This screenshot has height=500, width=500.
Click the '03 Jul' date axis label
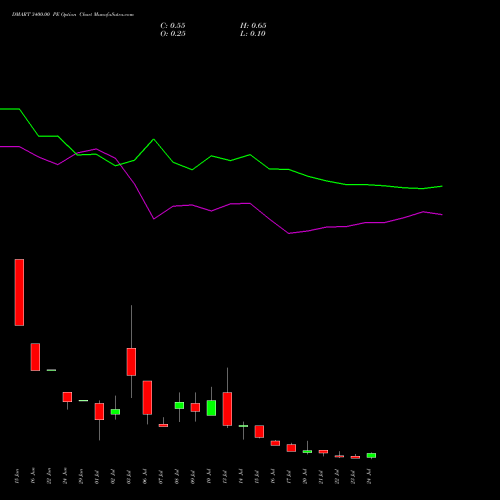coord(129,476)
